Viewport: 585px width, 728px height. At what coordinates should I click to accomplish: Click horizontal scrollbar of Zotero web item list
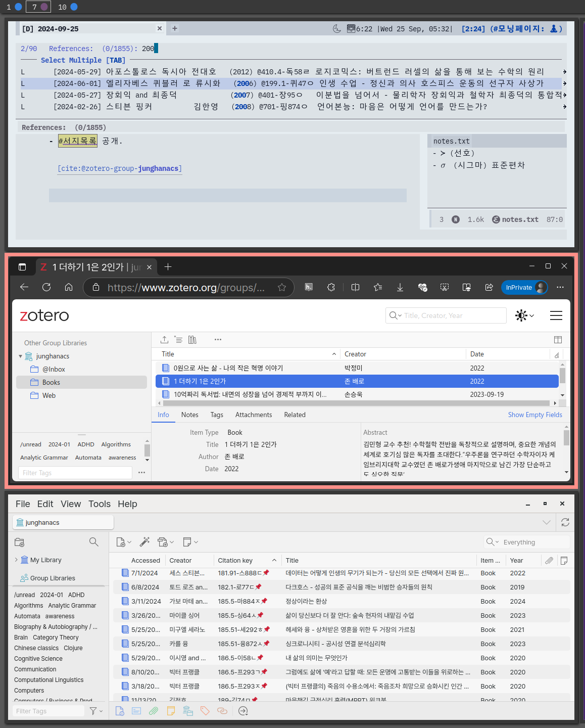[x=356, y=403]
